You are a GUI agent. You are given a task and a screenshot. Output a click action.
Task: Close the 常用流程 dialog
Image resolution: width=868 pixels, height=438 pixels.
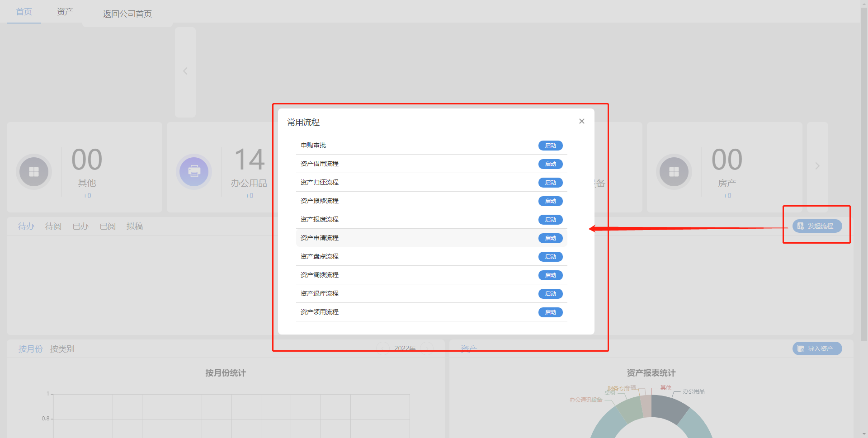582,121
